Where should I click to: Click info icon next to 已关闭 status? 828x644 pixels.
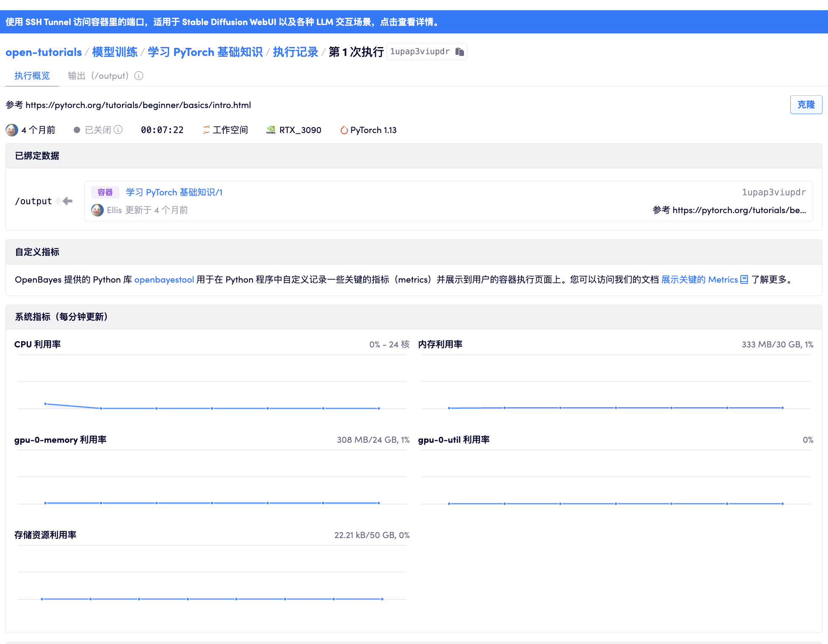tap(118, 130)
